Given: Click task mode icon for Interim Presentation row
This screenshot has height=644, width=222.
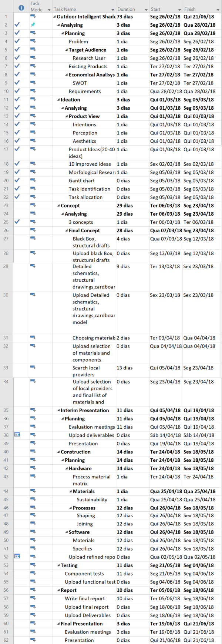Looking at the screenshot, I should pos(33,410).
